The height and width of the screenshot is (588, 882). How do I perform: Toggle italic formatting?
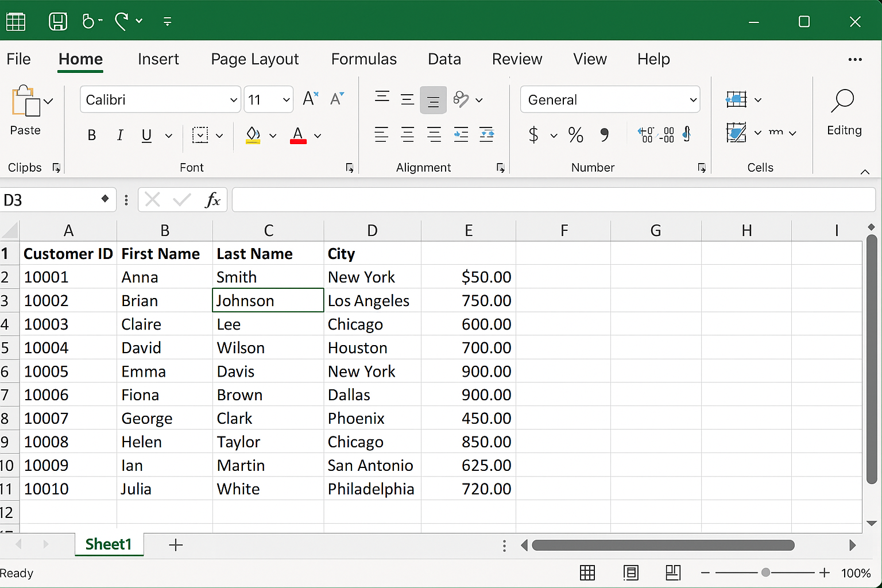119,136
